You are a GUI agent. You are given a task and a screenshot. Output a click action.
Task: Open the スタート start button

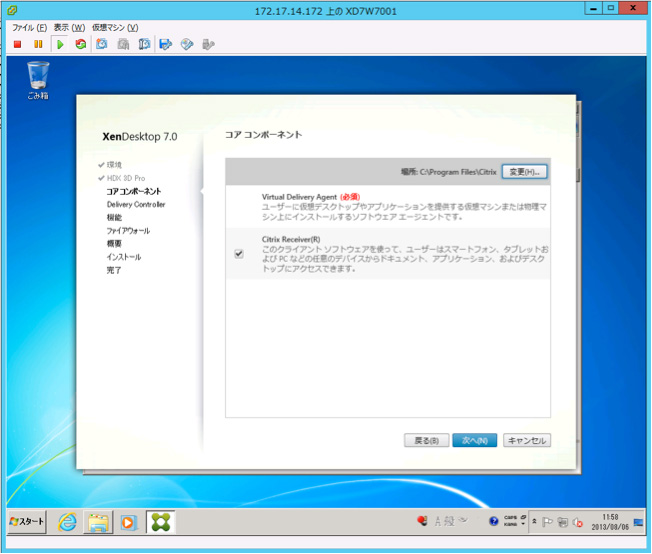point(27,522)
